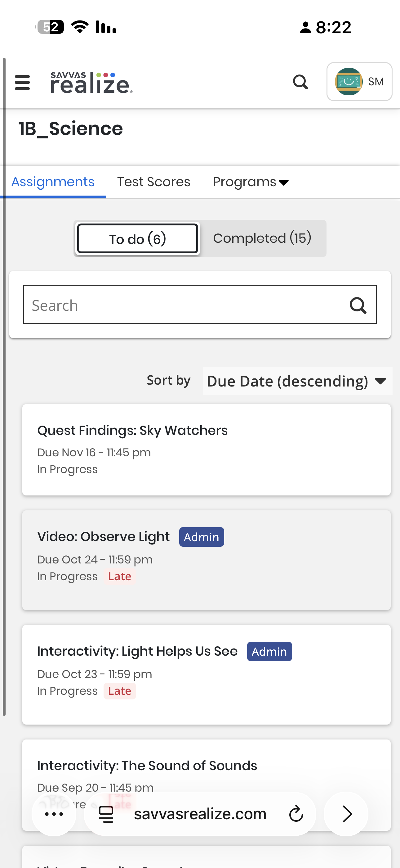
Task: Open the hamburger navigation menu
Action: (22, 83)
